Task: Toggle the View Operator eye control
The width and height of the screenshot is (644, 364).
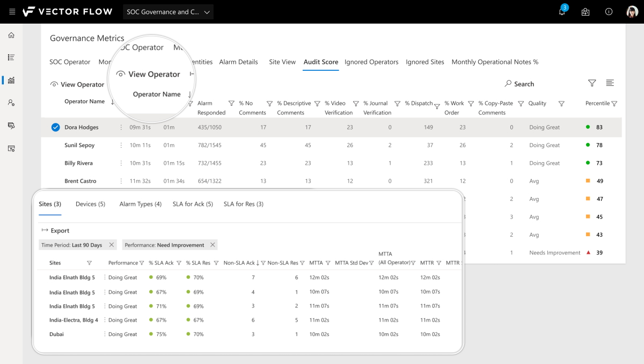Action: (54, 84)
